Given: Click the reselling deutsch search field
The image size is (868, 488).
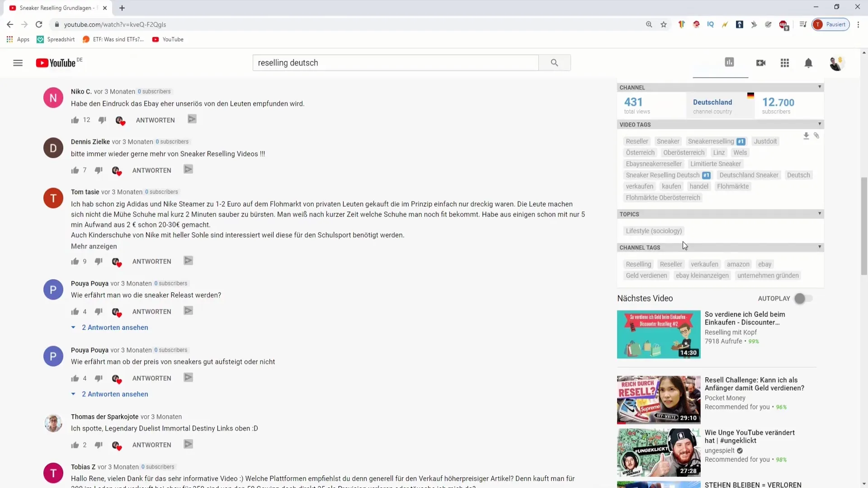Looking at the screenshot, I should 396,63.
